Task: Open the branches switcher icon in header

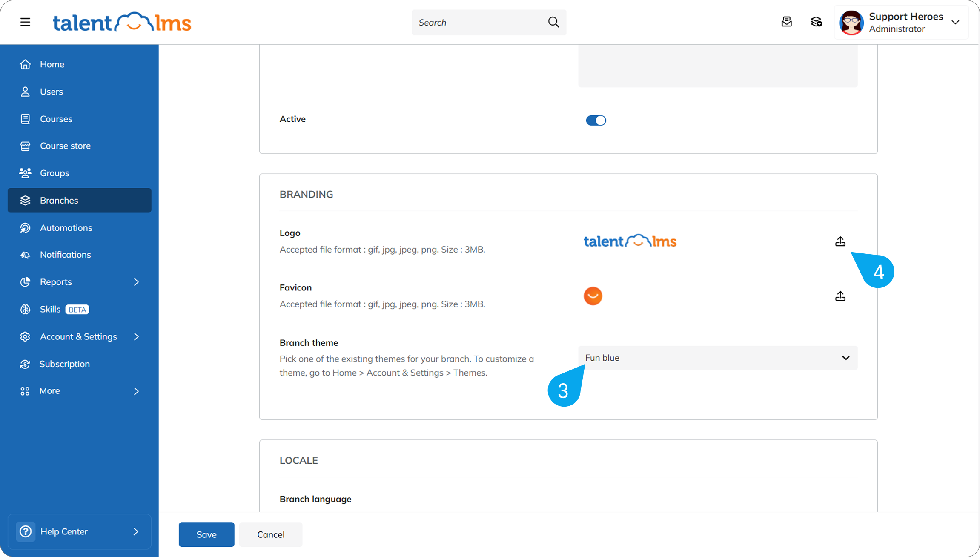Action: point(816,22)
